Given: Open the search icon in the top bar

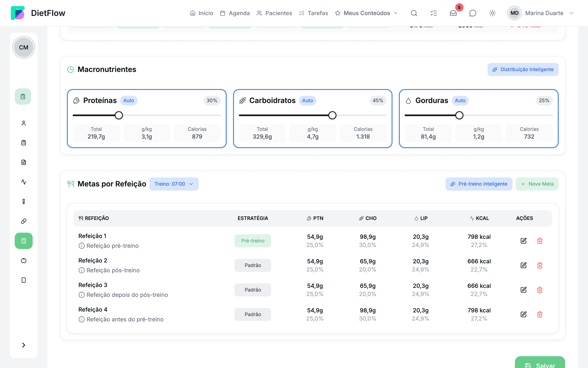Looking at the screenshot, I should tap(414, 13).
